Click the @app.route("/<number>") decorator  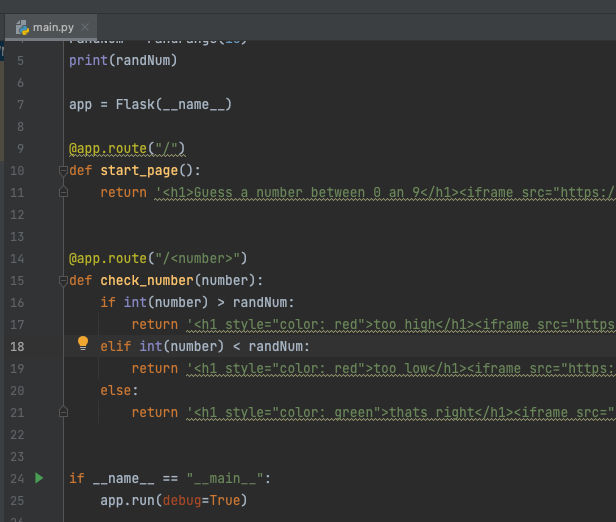coord(158,258)
